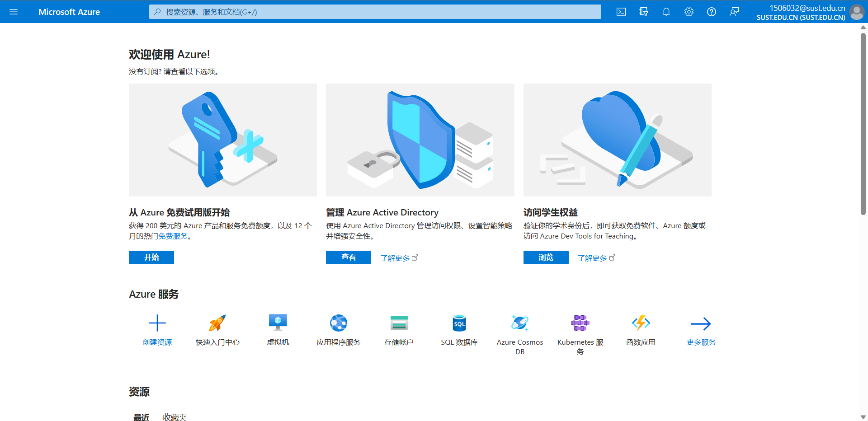Open the help question mark menu
This screenshot has height=421, width=868.
tap(712, 12)
